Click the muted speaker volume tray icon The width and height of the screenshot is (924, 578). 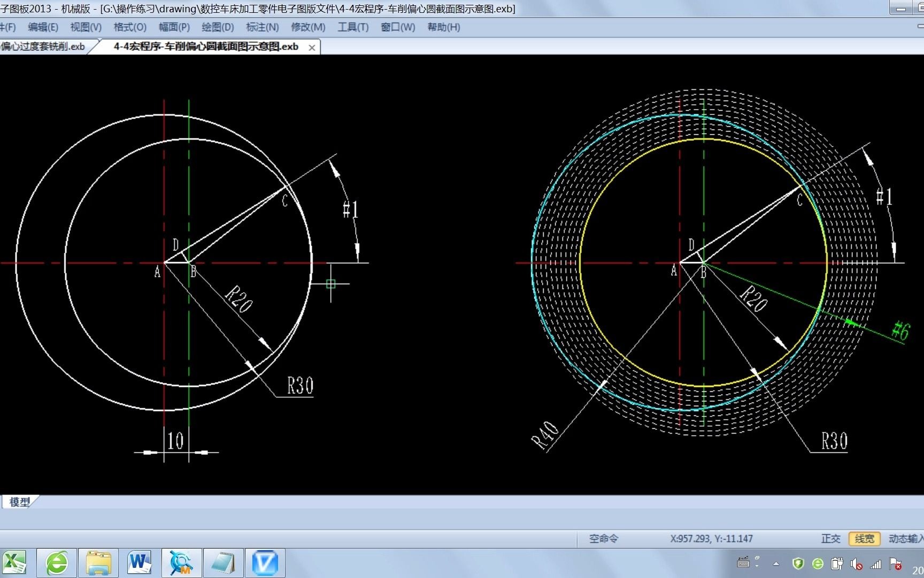point(856,564)
